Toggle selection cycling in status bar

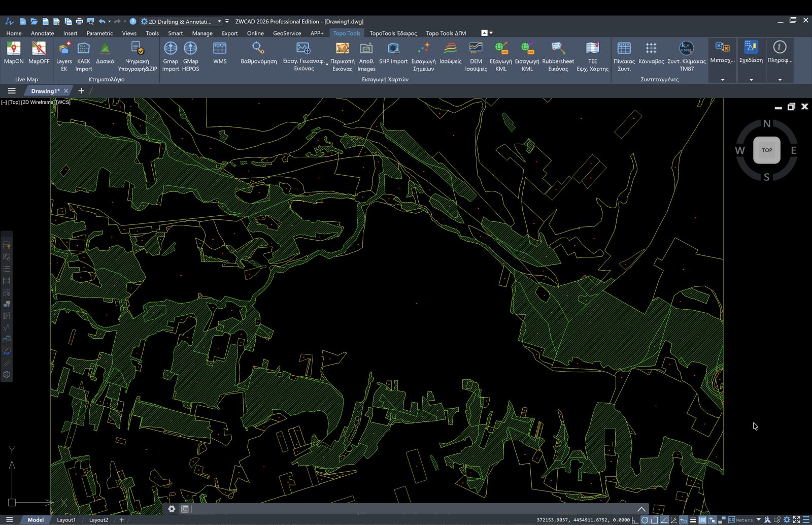click(x=712, y=520)
